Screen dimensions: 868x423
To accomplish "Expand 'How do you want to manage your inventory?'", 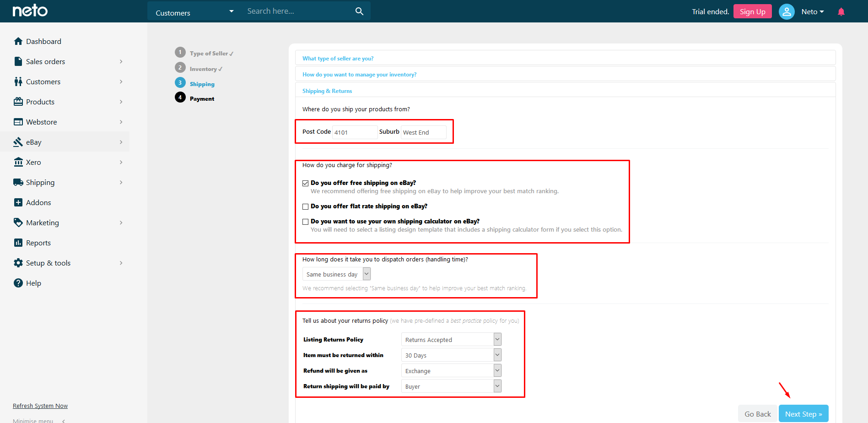I will (x=566, y=74).
